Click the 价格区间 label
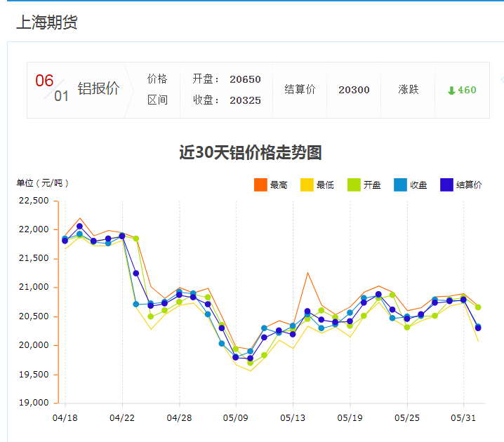 [x=157, y=89]
